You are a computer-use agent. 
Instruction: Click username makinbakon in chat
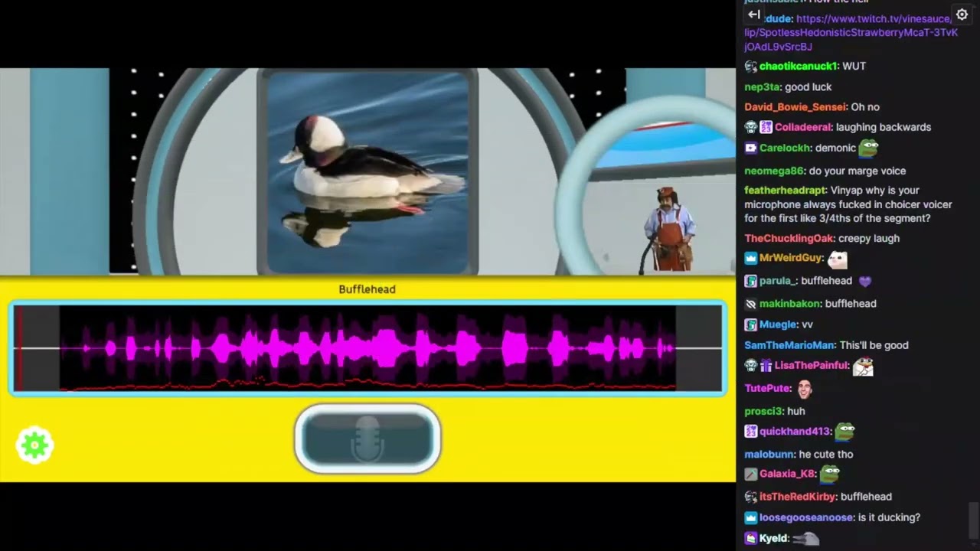pyautogui.click(x=789, y=304)
